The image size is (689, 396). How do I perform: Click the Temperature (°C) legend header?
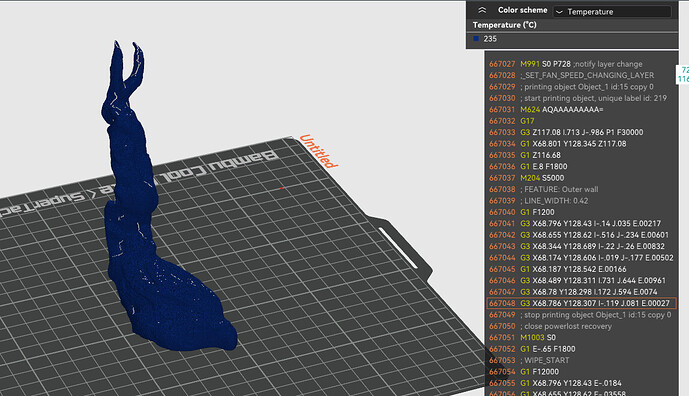coord(504,25)
